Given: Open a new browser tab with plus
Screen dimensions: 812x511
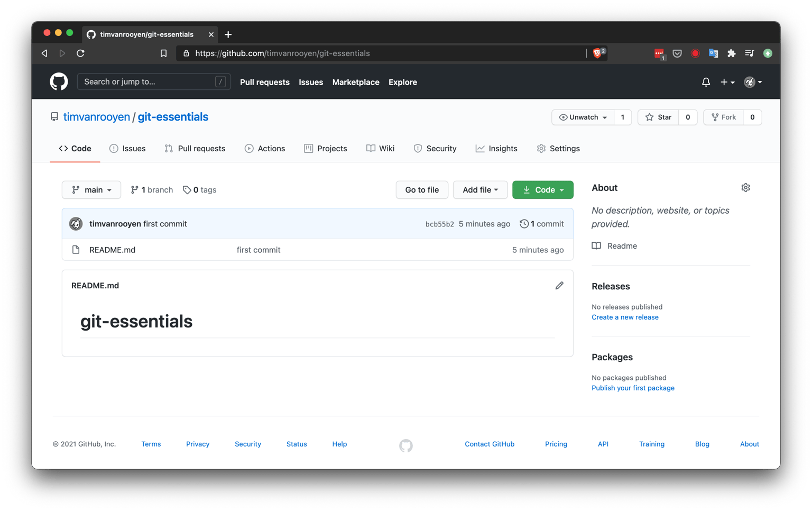Looking at the screenshot, I should click(228, 34).
